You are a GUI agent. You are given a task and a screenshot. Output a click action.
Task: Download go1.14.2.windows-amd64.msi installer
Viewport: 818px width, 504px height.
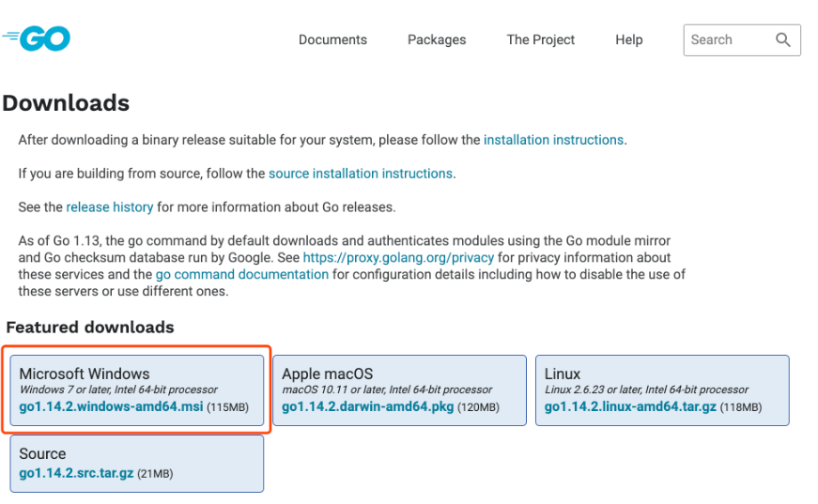tap(111, 407)
